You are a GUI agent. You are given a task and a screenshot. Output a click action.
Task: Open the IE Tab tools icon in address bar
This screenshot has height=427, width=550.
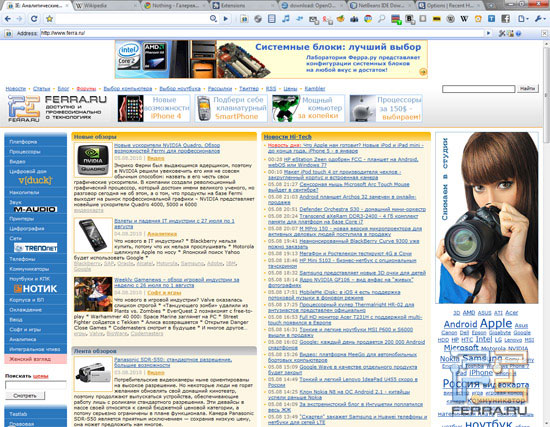coord(502,33)
